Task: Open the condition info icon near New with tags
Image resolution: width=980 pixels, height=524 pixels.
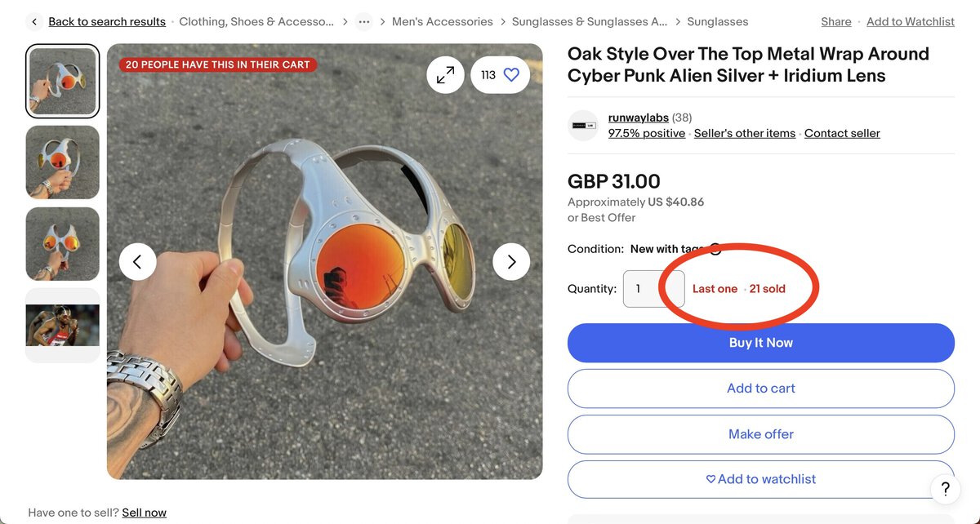Action: tap(716, 249)
